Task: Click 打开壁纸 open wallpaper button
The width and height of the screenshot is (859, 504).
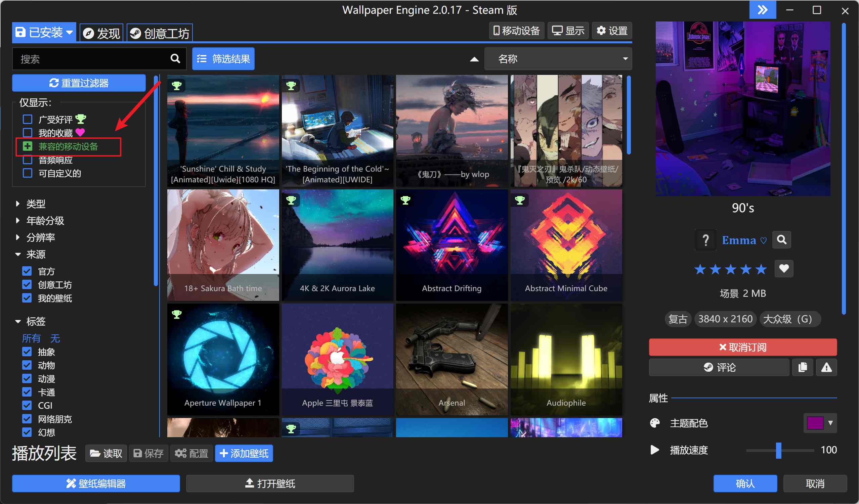Action: click(270, 483)
